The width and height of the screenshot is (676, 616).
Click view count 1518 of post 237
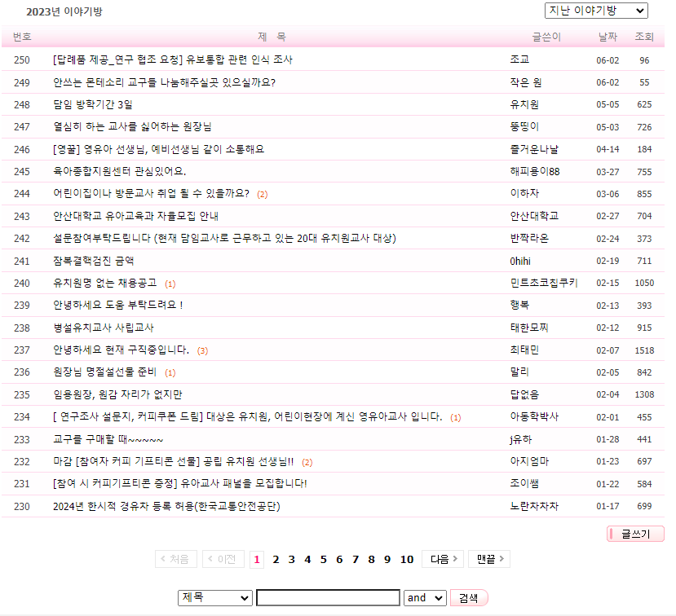pyautogui.click(x=644, y=350)
